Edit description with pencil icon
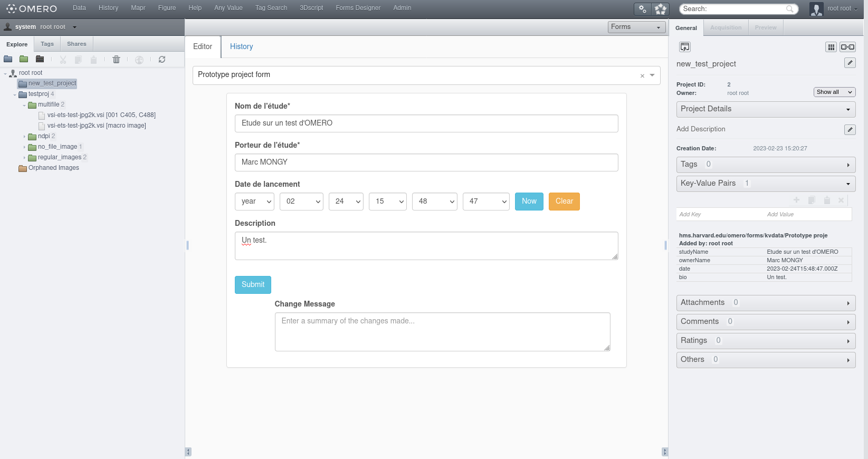868x459 pixels. pos(850,129)
